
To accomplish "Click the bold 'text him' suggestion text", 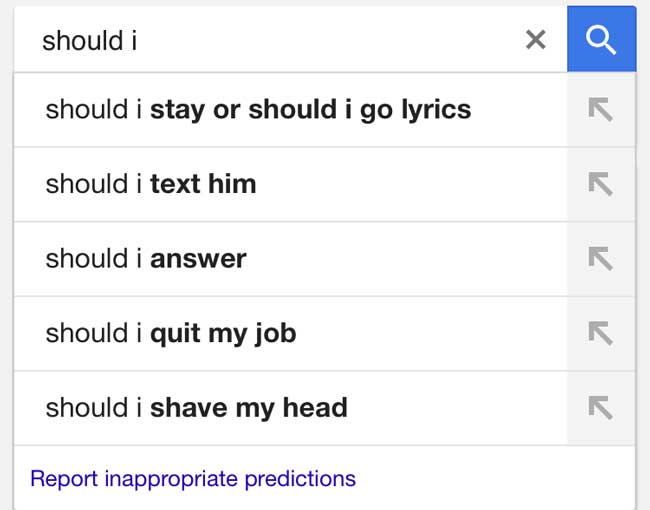I will (x=203, y=184).
